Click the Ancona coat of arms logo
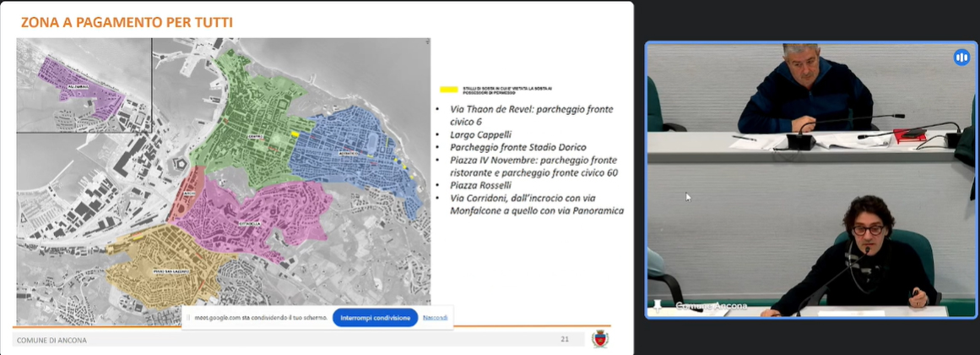The image size is (980, 355). [x=600, y=339]
